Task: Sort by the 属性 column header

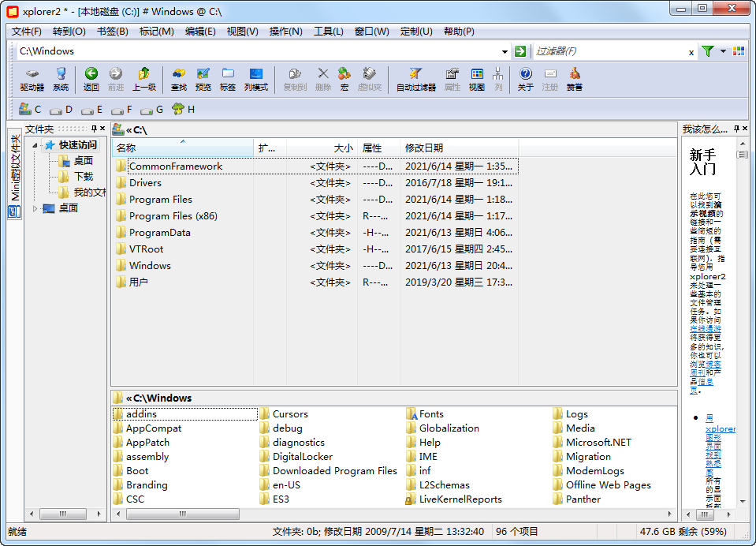Action: click(379, 148)
